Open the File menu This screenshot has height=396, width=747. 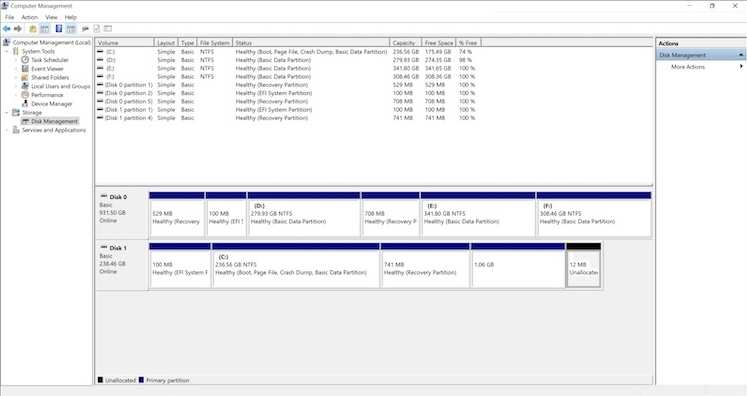pyautogui.click(x=10, y=17)
